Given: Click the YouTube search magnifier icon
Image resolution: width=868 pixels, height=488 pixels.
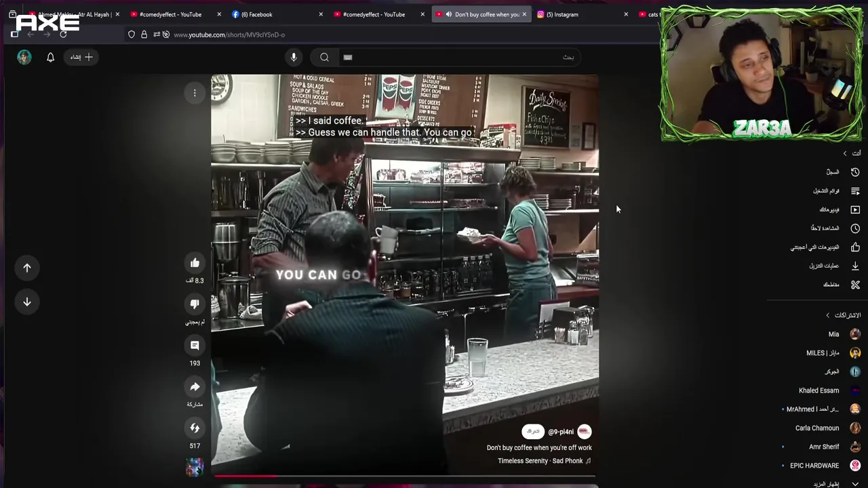Looking at the screenshot, I should tap(324, 57).
